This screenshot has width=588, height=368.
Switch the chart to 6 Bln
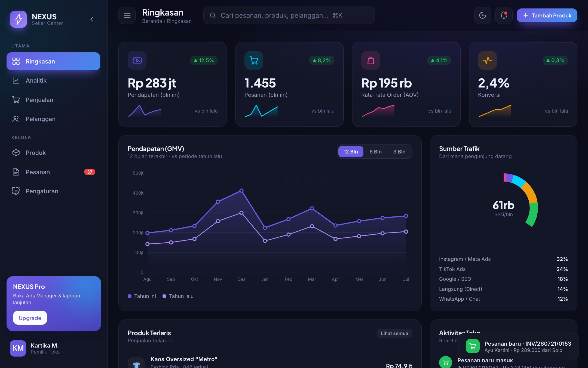click(x=375, y=152)
